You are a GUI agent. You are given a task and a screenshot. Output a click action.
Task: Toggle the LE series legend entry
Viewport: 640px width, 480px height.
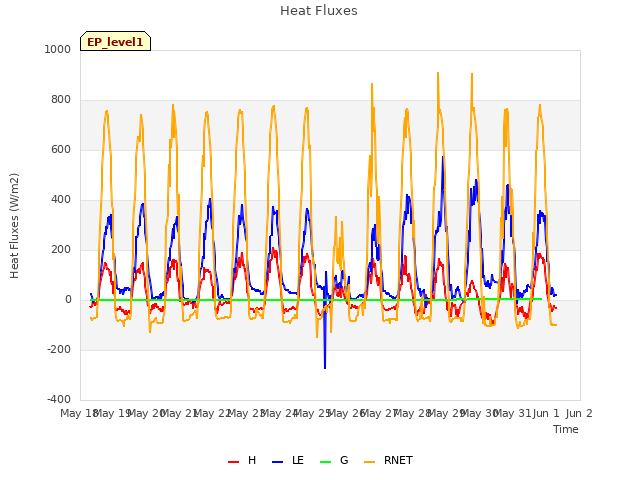[287, 460]
